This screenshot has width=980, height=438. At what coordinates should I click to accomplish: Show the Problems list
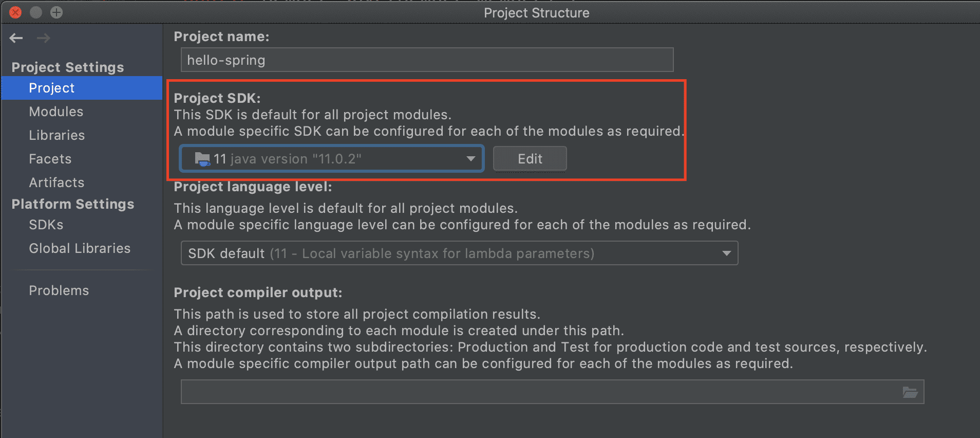[59, 290]
